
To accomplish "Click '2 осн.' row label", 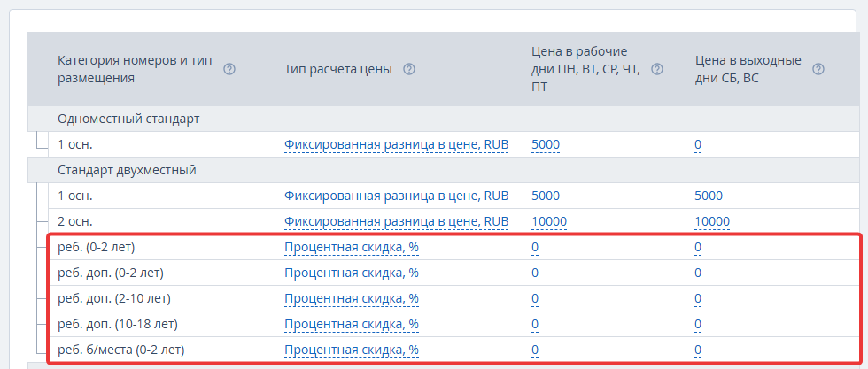I will [x=74, y=221].
